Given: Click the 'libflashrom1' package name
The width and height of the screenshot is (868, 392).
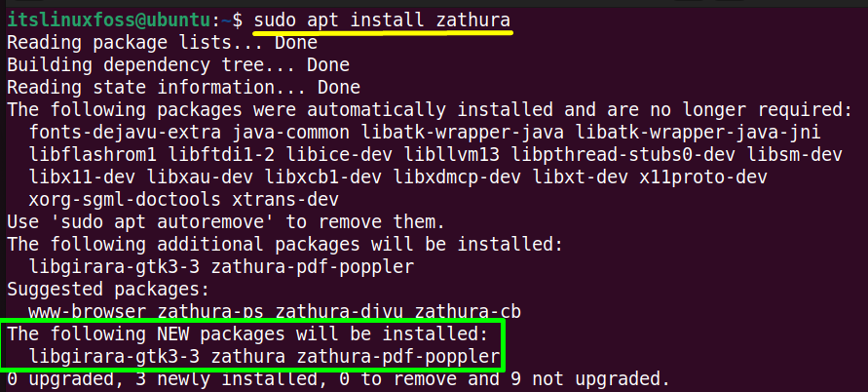Looking at the screenshot, I should click(93, 155).
